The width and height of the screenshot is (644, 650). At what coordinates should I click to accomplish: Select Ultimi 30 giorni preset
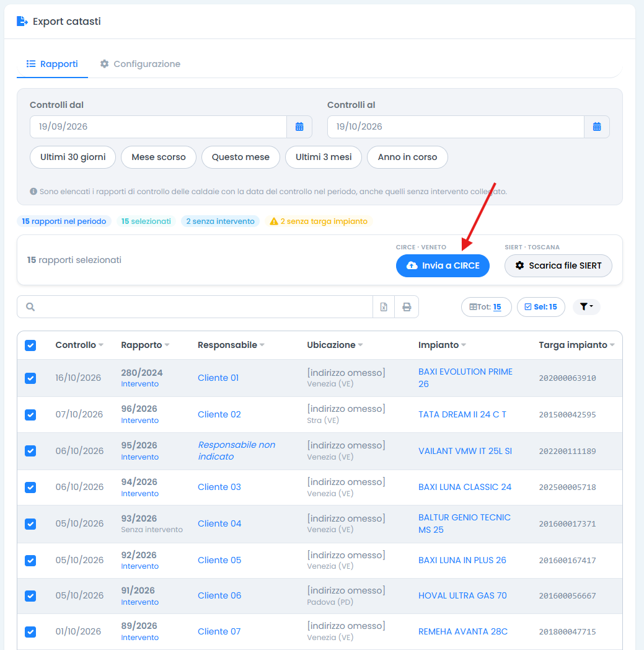click(x=73, y=157)
